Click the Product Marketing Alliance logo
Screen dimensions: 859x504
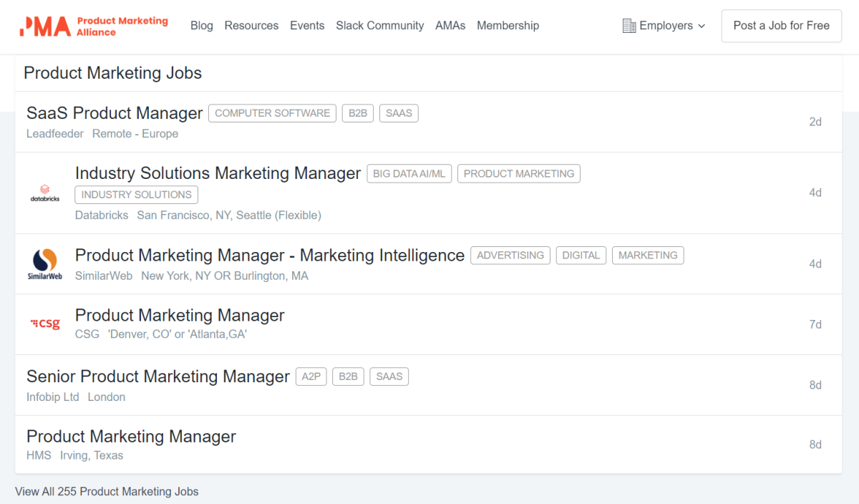pyautogui.click(x=94, y=26)
